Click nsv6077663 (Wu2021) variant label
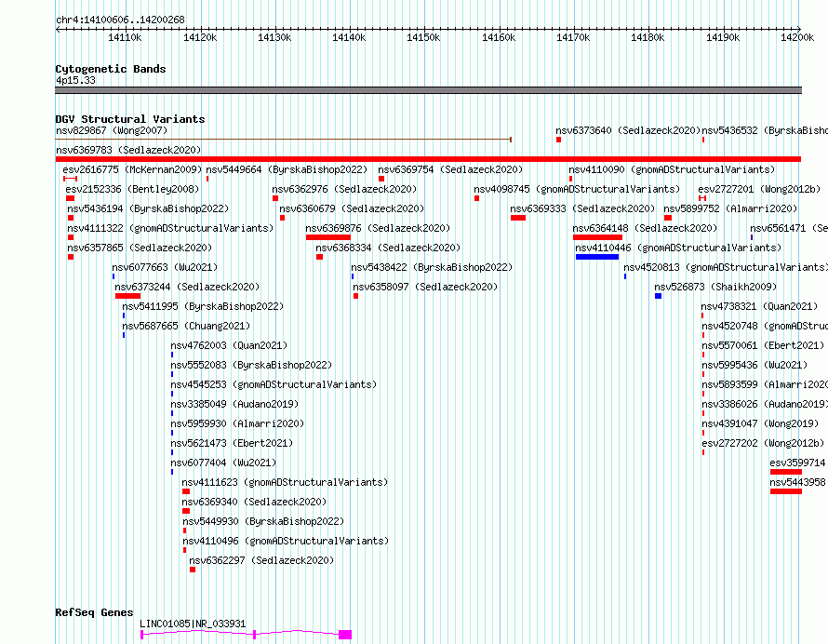Viewport: 828px width, 644px height. tap(165, 267)
